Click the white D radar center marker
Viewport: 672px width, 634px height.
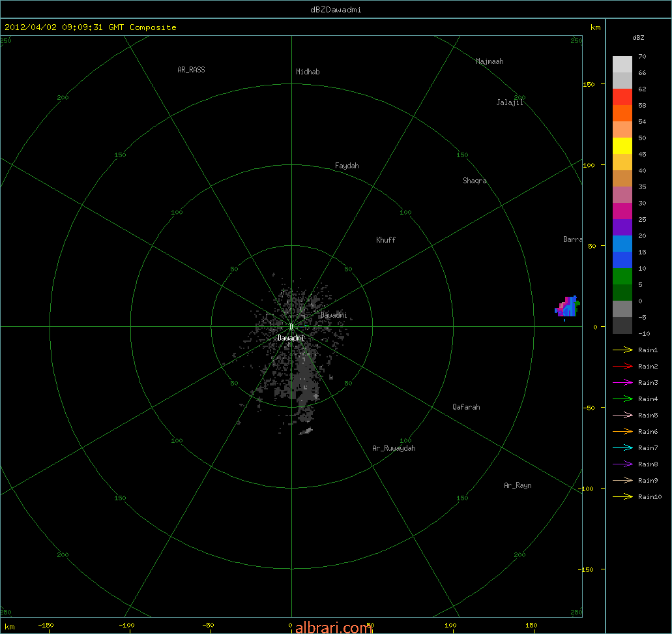click(291, 327)
